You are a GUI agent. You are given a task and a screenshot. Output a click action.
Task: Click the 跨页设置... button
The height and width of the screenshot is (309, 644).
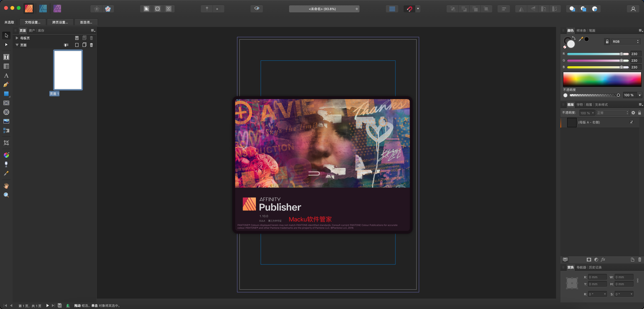pos(60,22)
